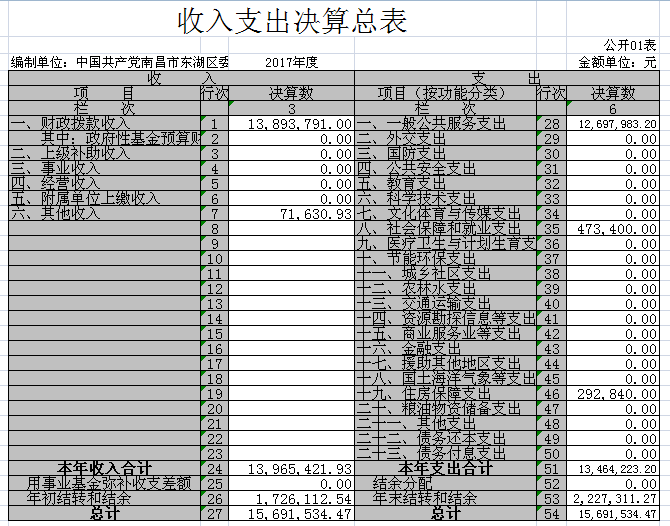Select row number 24 cell
Image resolution: width=670 pixels, height=526 pixels.
coord(215,469)
